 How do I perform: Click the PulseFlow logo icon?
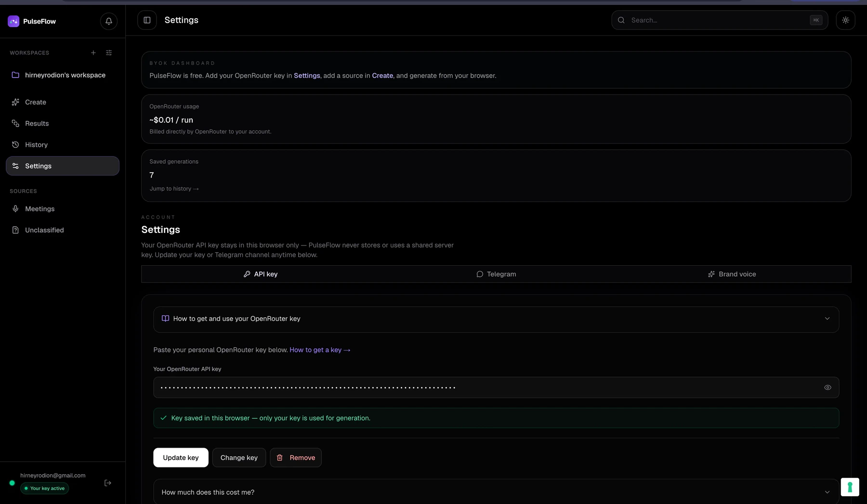coord(13,21)
